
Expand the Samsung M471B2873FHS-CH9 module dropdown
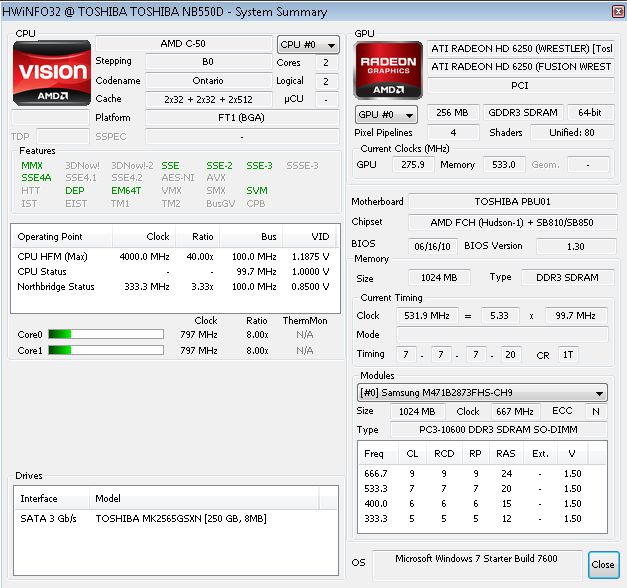click(482, 393)
